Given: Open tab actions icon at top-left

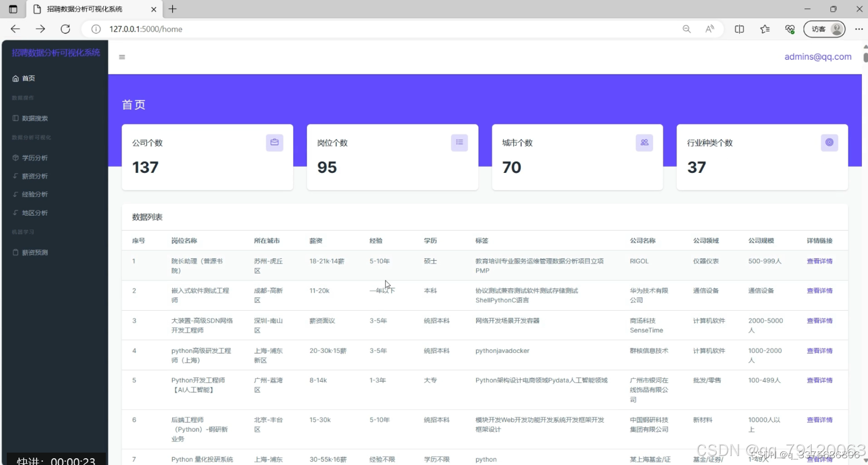Looking at the screenshot, I should (13, 9).
